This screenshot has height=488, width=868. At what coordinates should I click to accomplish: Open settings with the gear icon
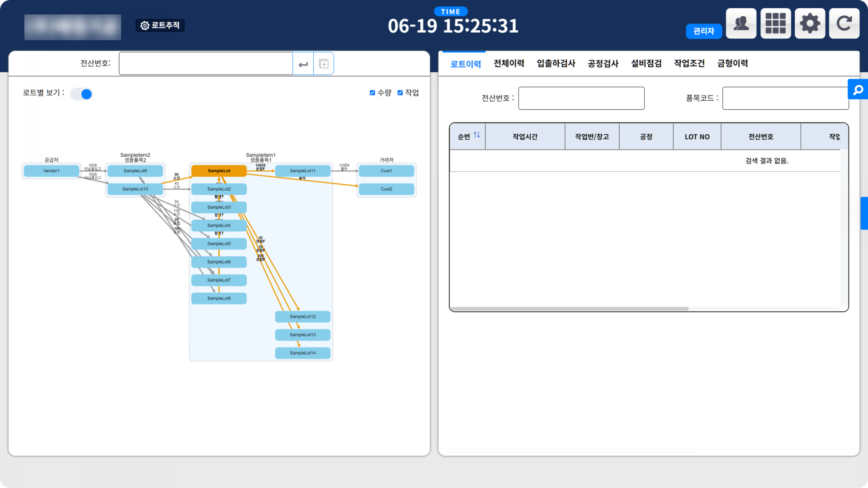(x=810, y=23)
